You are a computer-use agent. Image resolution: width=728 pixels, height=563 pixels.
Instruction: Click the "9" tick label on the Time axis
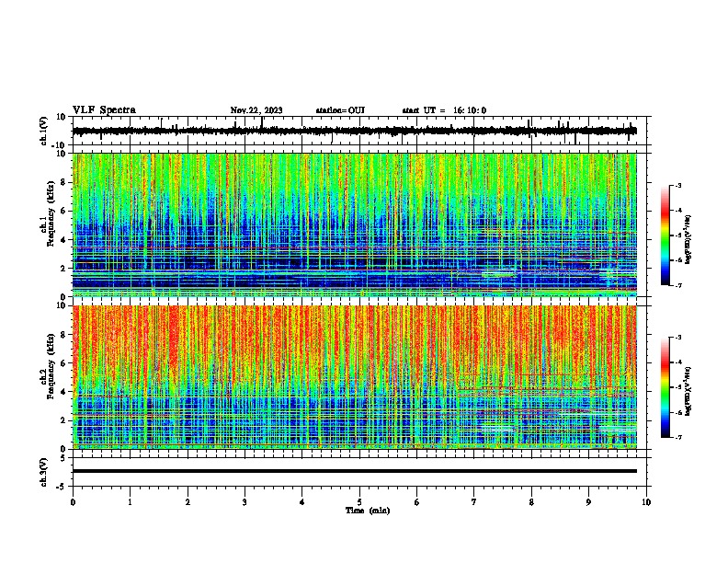coord(588,502)
